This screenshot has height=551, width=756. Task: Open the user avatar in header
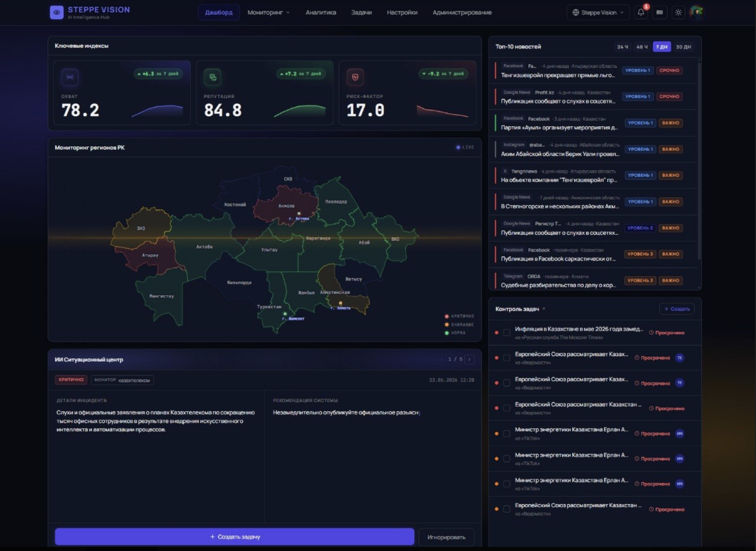pyautogui.click(x=696, y=12)
